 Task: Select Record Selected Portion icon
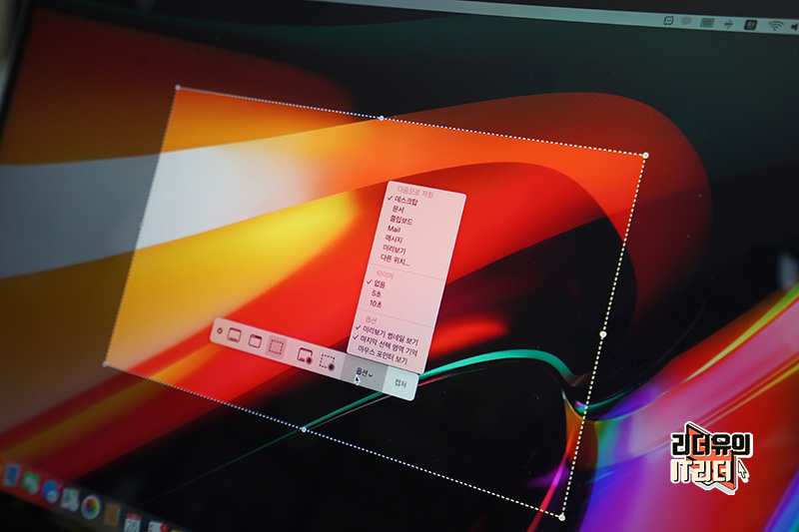click(x=327, y=362)
